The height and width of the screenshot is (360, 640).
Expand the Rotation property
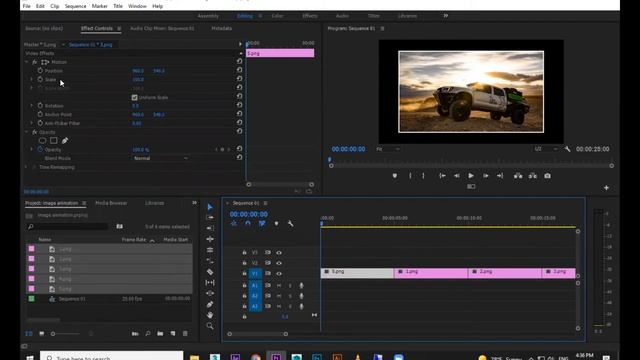tap(32, 105)
